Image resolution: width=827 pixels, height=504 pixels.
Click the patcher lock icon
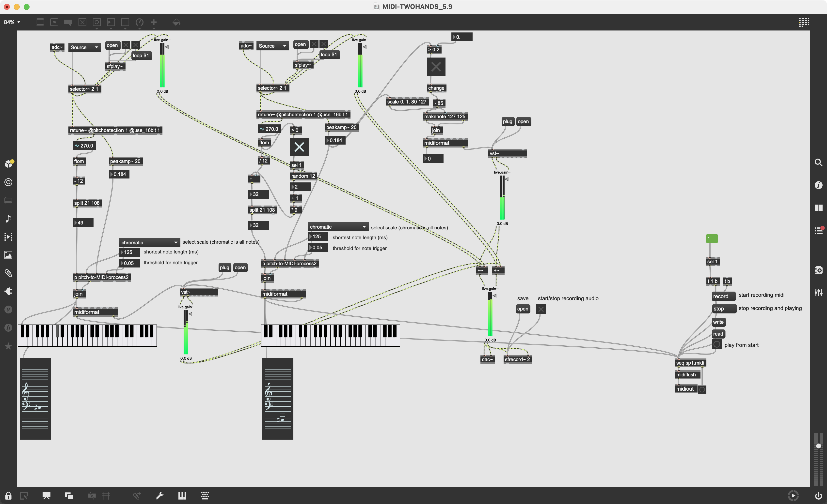click(8, 496)
